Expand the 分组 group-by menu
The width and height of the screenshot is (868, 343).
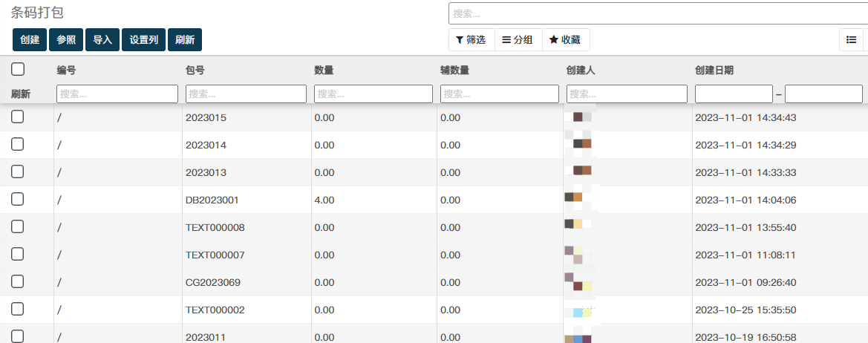[x=518, y=40]
